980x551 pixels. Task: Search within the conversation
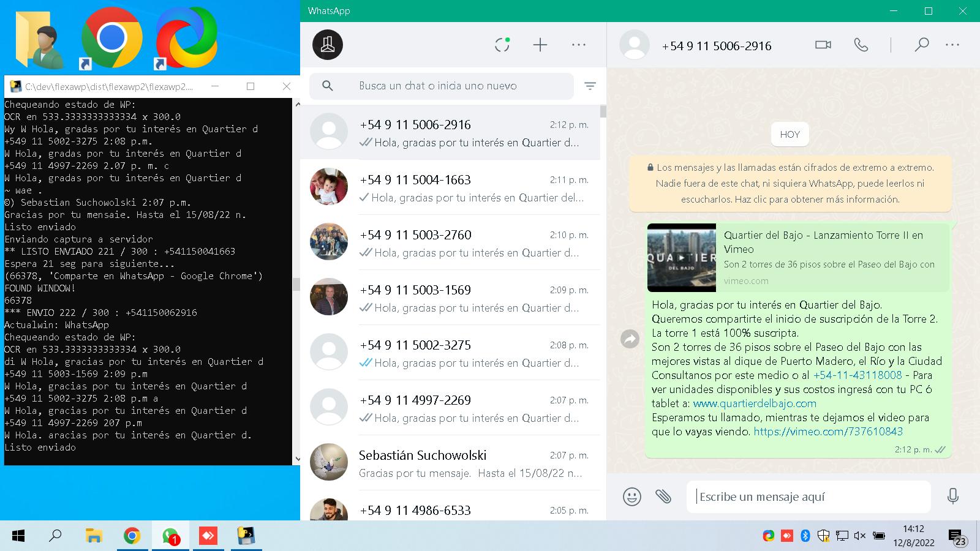click(921, 45)
